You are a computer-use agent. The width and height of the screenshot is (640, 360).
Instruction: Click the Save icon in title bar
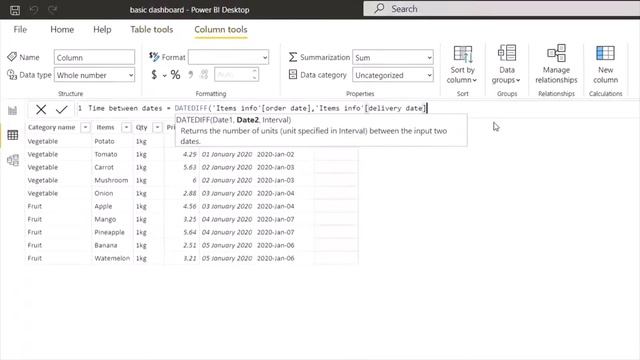click(x=15, y=10)
